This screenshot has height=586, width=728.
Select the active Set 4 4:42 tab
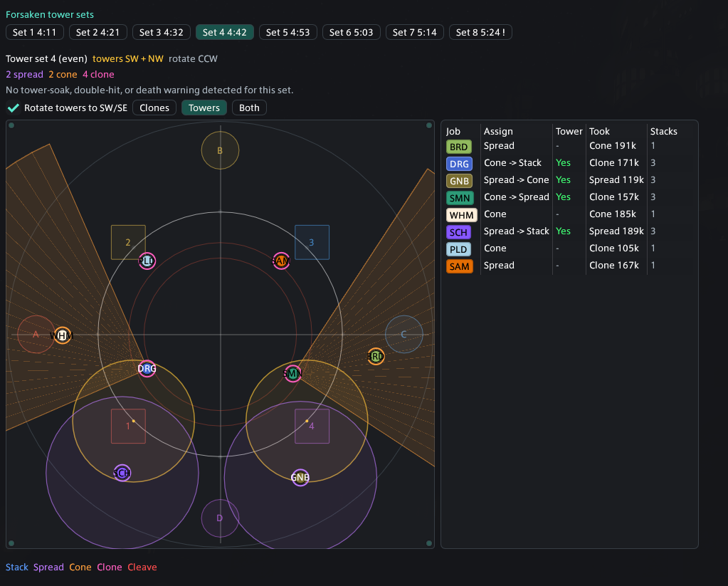[x=225, y=32]
